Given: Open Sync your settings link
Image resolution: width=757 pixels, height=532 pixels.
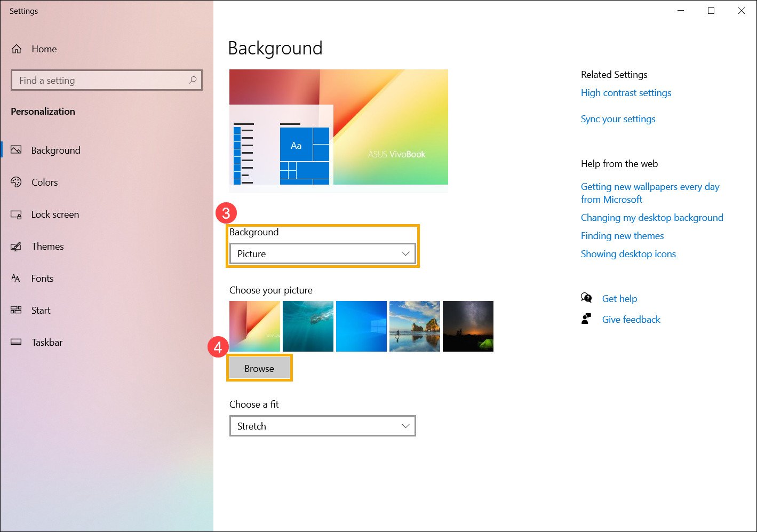Looking at the screenshot, I should (x=618, y=119).
